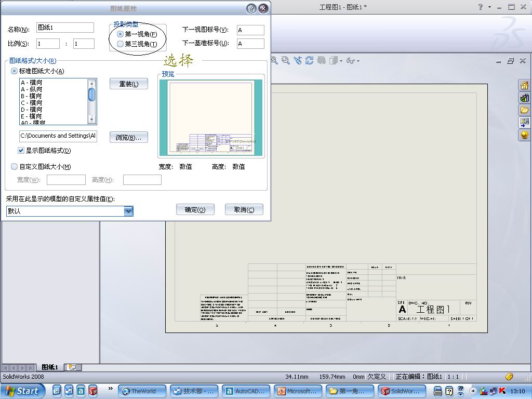Click the 下一基准标号 input field
This screenshot has height=399, width=532.
tap(250, 44)
